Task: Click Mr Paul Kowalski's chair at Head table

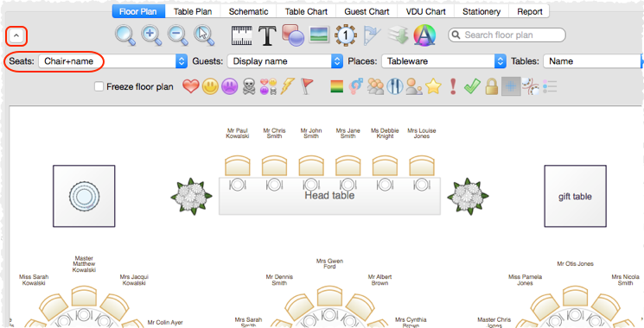Action: click(x=238, y=166)
